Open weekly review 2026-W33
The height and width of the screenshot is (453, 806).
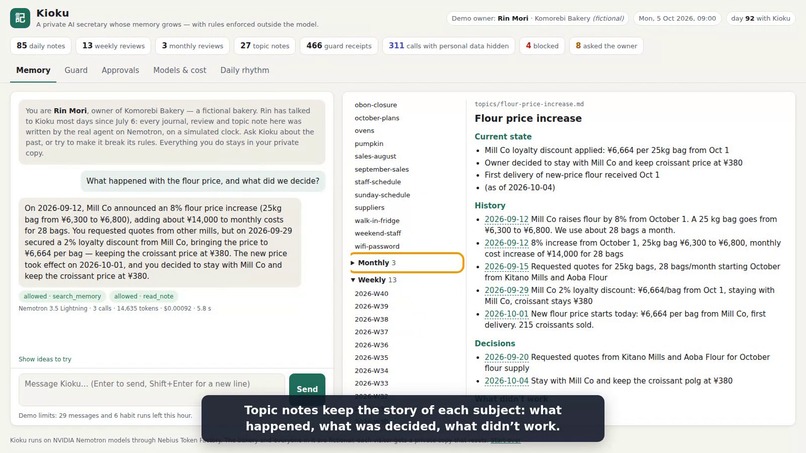[371, 383]
